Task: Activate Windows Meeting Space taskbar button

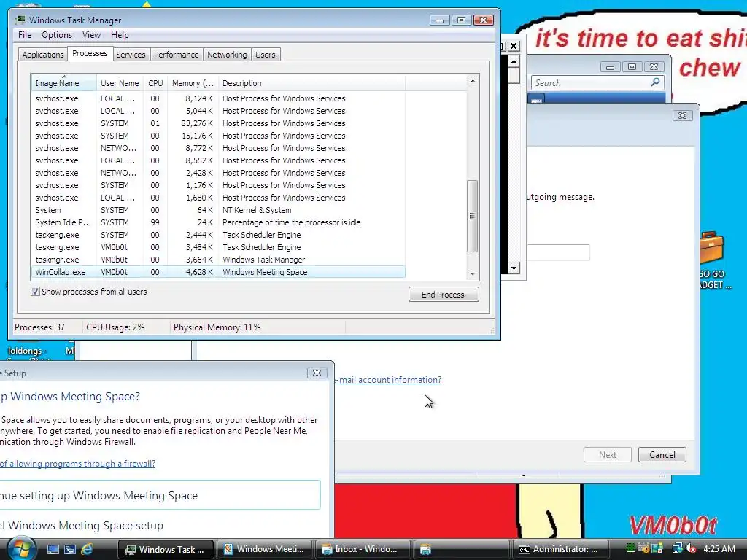Action: [x=264, y=549]
